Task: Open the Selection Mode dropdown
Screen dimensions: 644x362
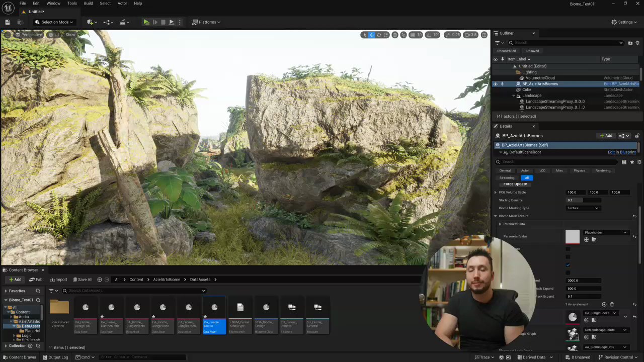Action: [54, 22]
